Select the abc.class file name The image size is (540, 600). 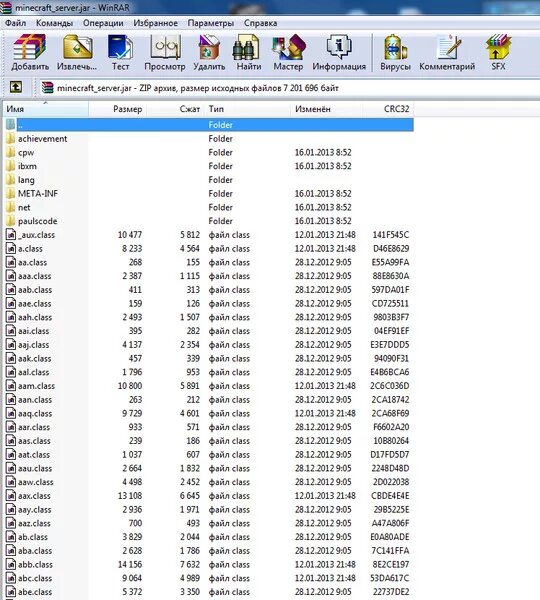point(35,578)
